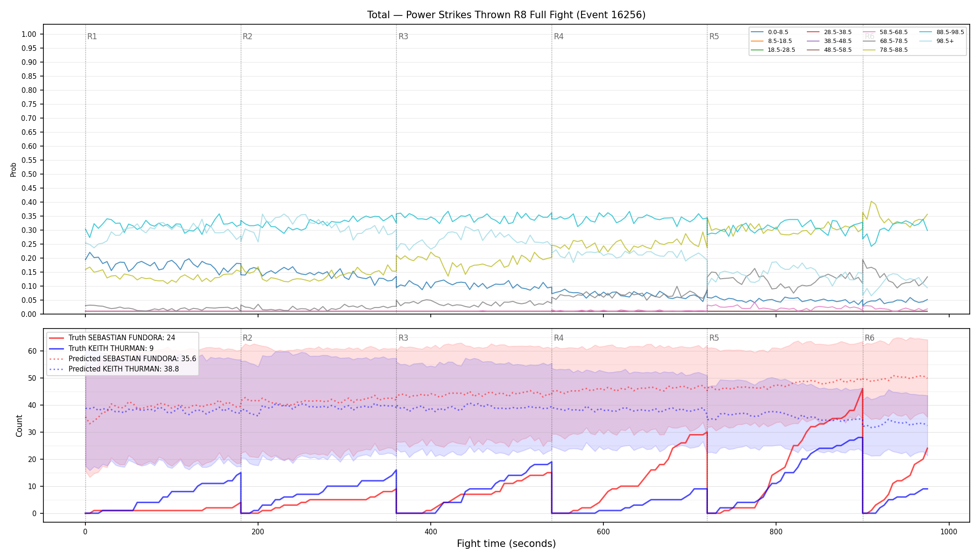Click the R3 round marker in bottom chart
Screen dimensions: 980x560
click(403, 338)
